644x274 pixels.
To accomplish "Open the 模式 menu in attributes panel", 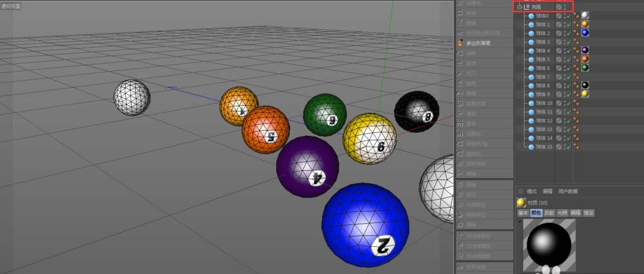I will pyautogui.click(x=532, y=191).
